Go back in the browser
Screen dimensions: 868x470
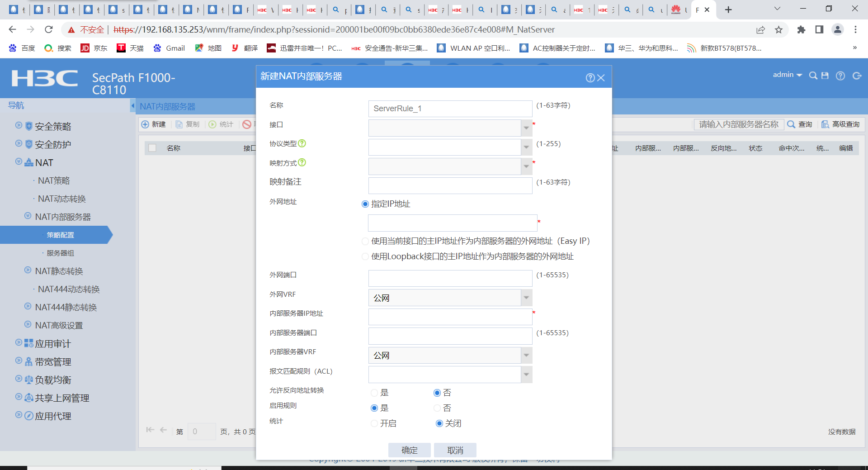click(12, 29)
